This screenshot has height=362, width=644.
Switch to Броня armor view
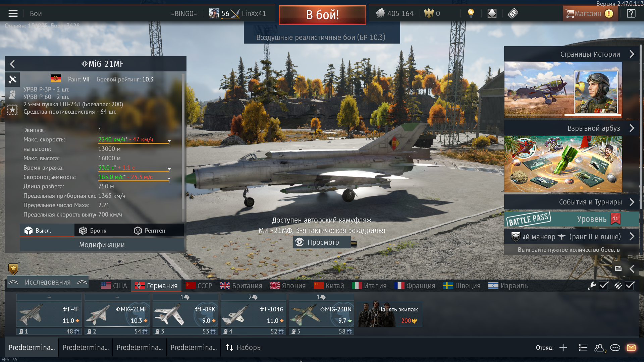(102, 231)
